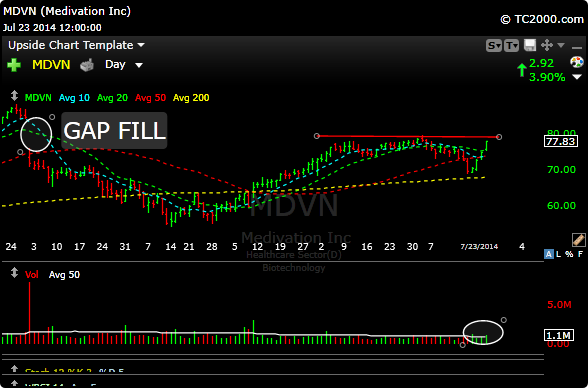The height and width of the screenshot is (388, 588).
Task: Click the factory icon beside the MDVN symbol
Action: (x=87, y=65)
